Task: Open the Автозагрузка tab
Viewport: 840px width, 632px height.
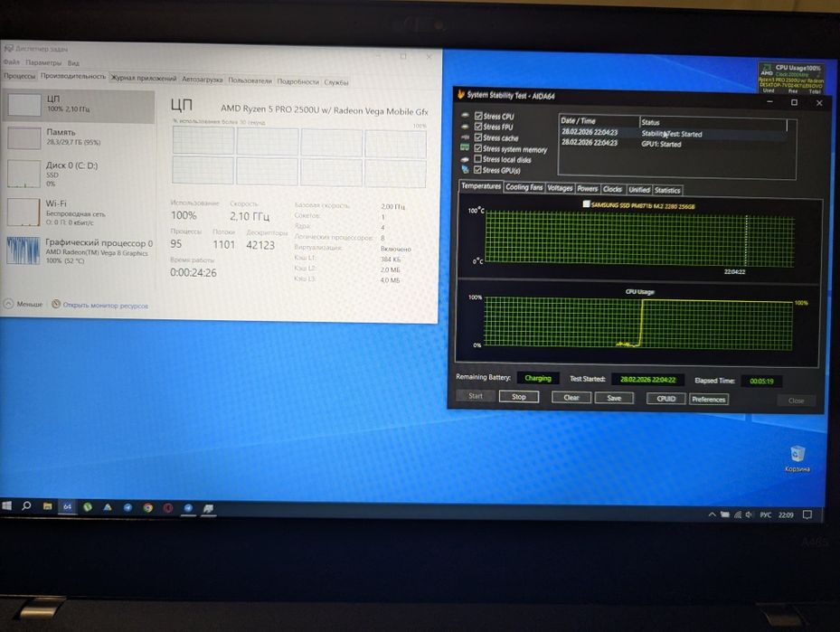Action: (x=202, y=80)
